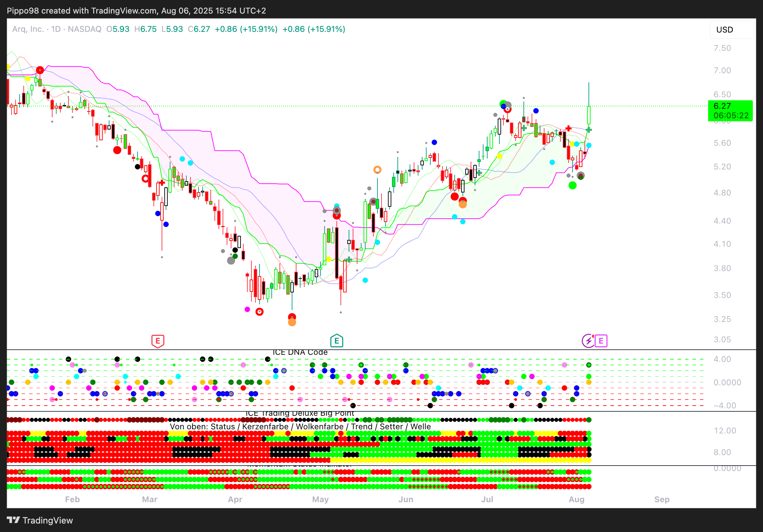
Task: Click the magenta dot below April lows
Action: click(x=247, y=309)
